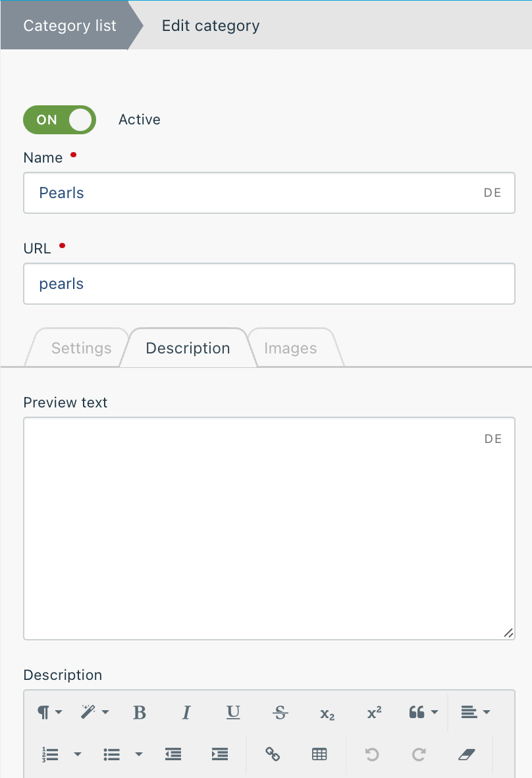Expand the text alignment dropdown
532x778 pixels.
475,712
